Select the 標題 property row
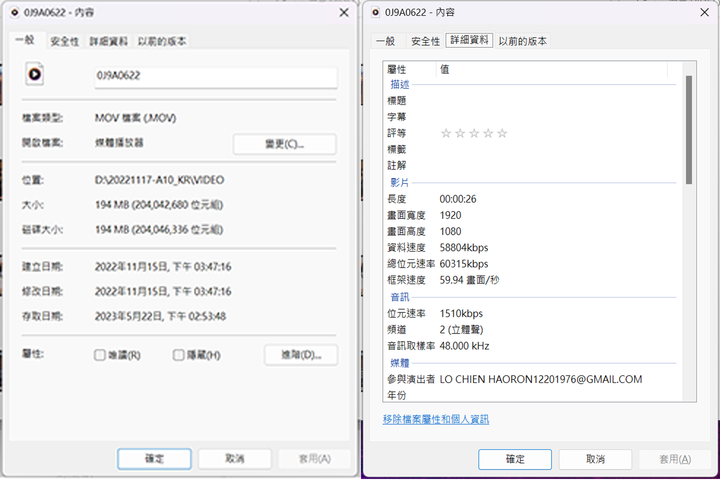The image size is (720, 480). pyautogui.click(x=532, y=101)
